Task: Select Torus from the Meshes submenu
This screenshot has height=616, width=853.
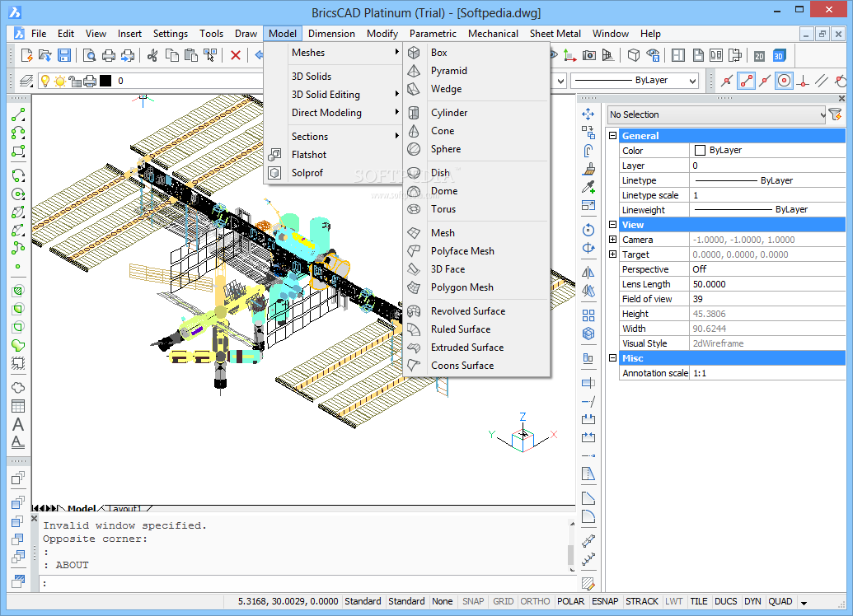Action: pyautogui.click(x=476, y=209)
